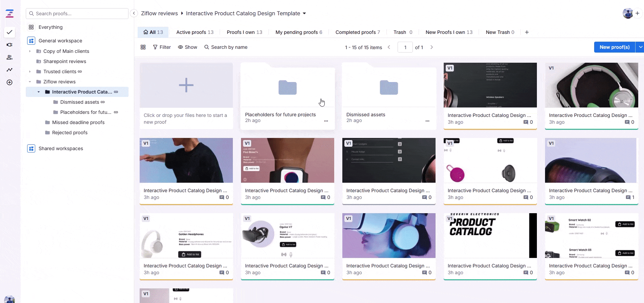Image resolution: width=644 pixels, height=303 pixels.
Task: Open the New proof(s) dropdown arrow
Action: pos(640,47)
